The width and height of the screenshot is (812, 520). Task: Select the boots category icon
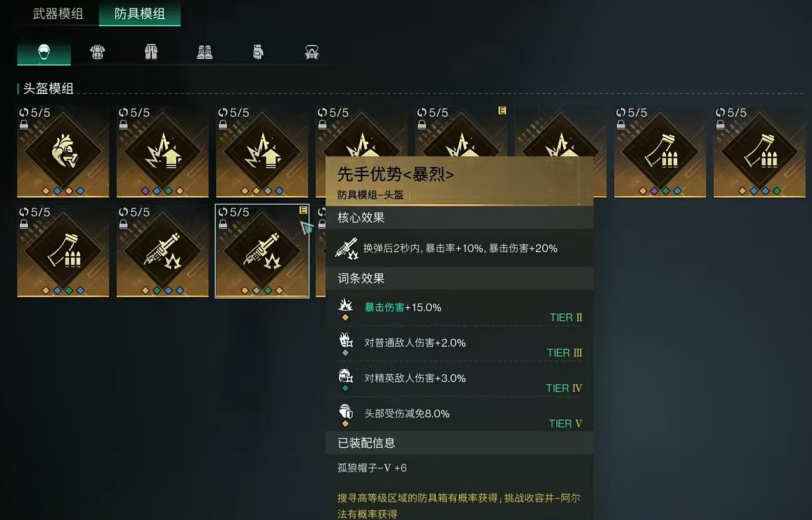click(205, 52)
